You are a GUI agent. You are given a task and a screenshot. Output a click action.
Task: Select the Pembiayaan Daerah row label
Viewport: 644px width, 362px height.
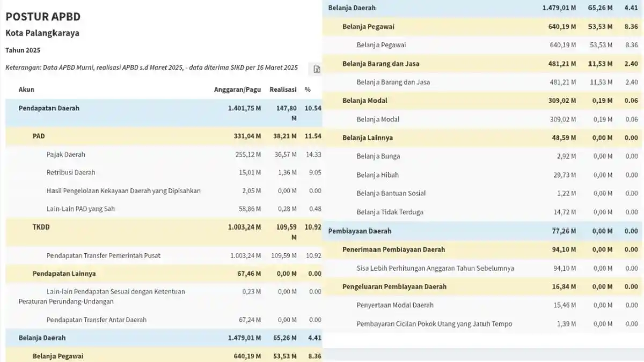click(x=360, y=231)
